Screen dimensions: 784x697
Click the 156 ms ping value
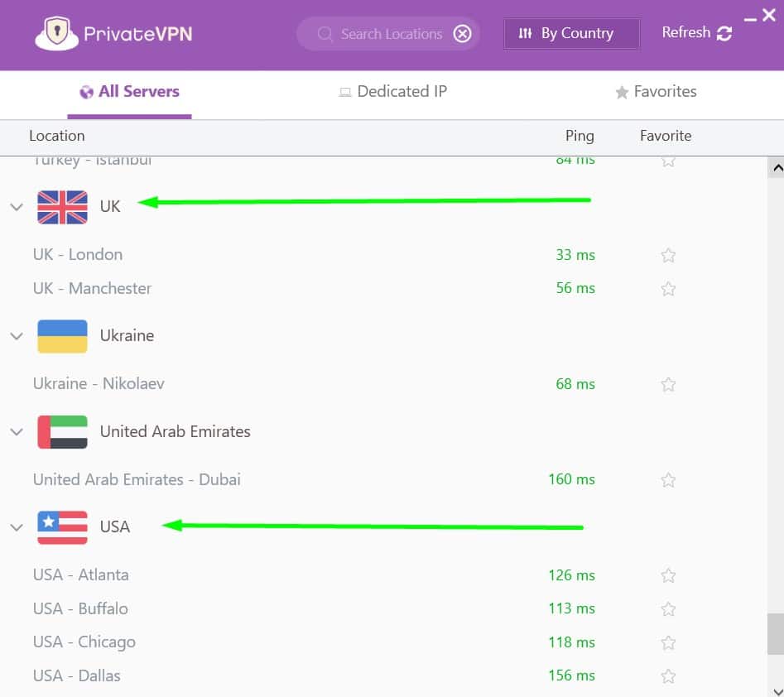tap(571, 675)
